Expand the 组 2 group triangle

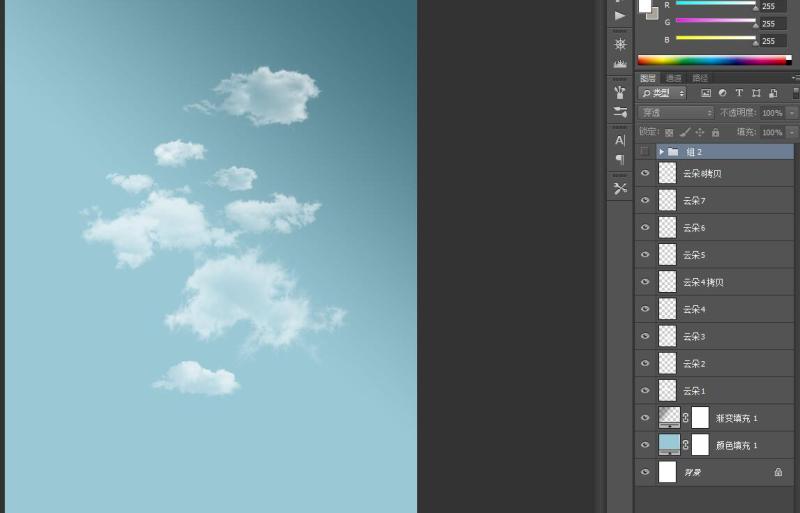click(661, 152)
